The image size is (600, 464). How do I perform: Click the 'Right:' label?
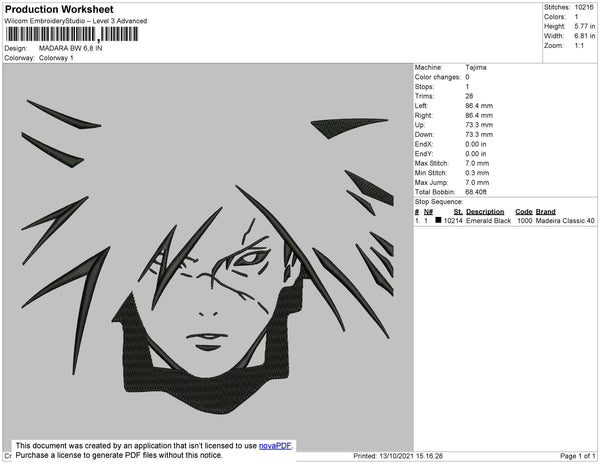pyautogui.click(x=424, y=116)
